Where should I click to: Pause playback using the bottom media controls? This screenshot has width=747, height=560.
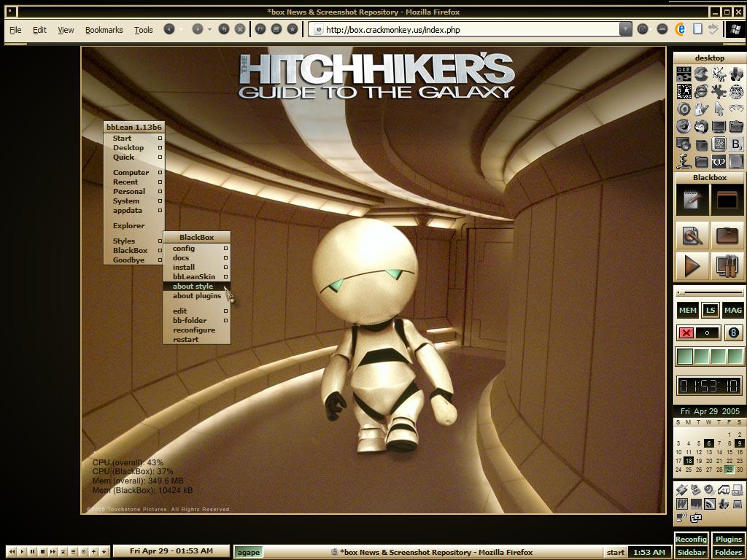click(x=32, y=551)
